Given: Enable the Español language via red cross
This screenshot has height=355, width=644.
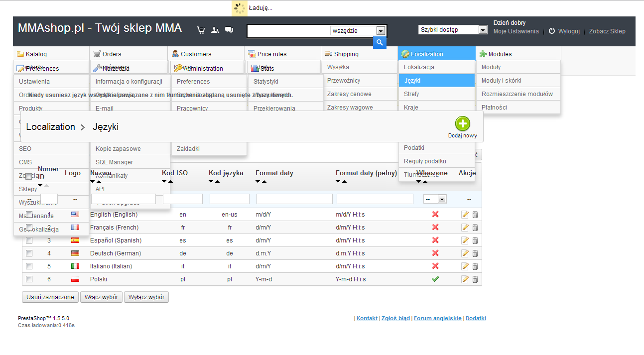Looking at the screenshot, I should coord(435,240).
